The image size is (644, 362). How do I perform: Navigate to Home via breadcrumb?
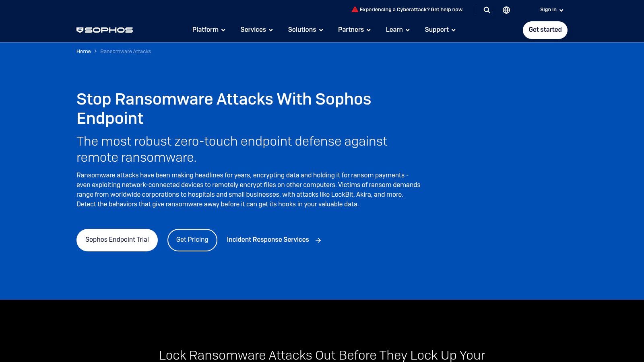click(x=83, y=51)
